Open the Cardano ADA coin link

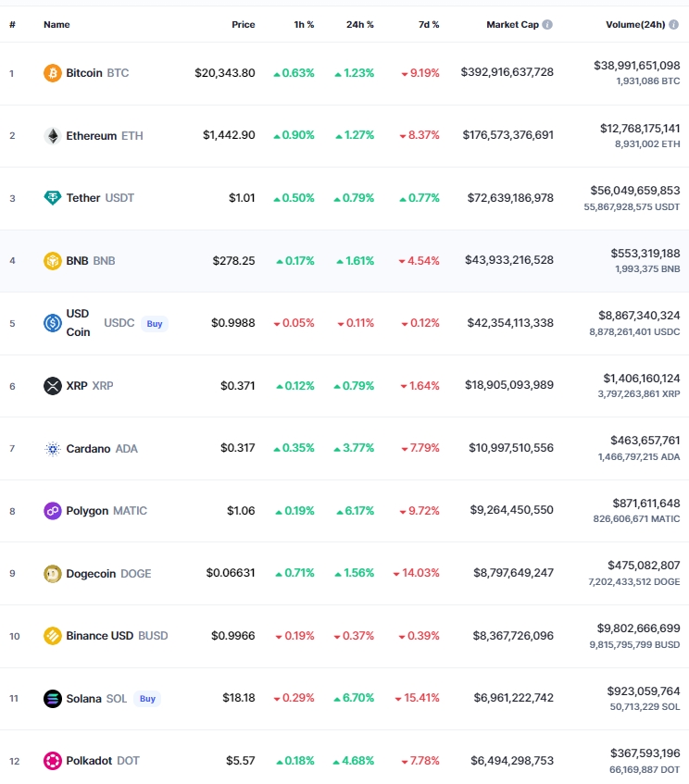click(x=102, y=449)
